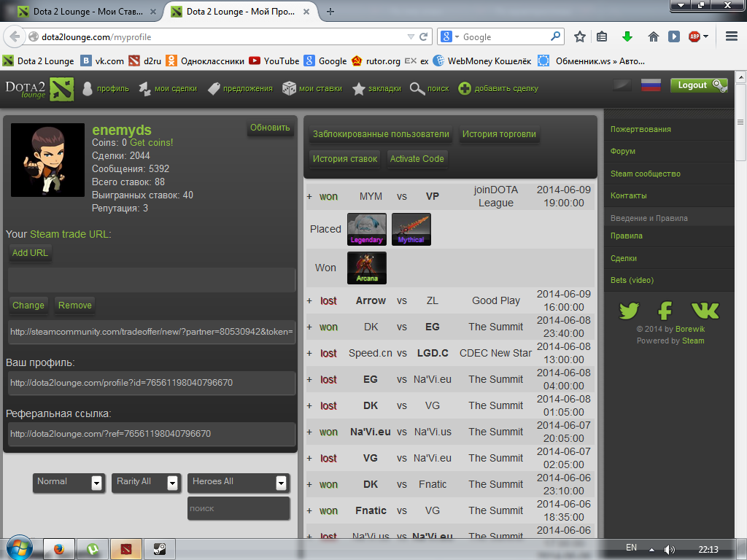Open Firefox on the taskbar
The width and height of the screenshot is (747, 560).
58,550
